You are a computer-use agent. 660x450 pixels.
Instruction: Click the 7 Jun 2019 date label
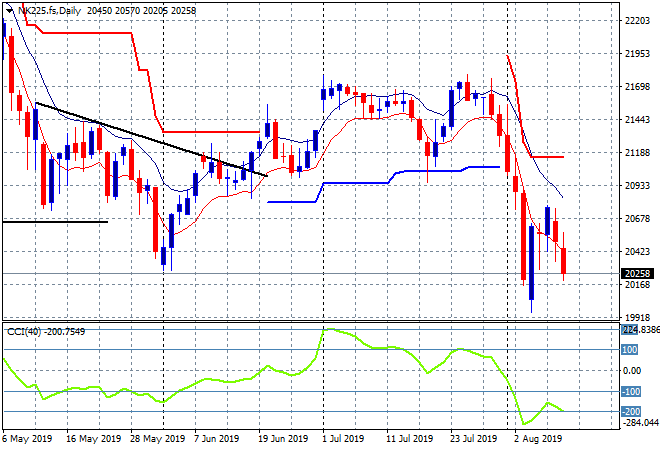216,439
